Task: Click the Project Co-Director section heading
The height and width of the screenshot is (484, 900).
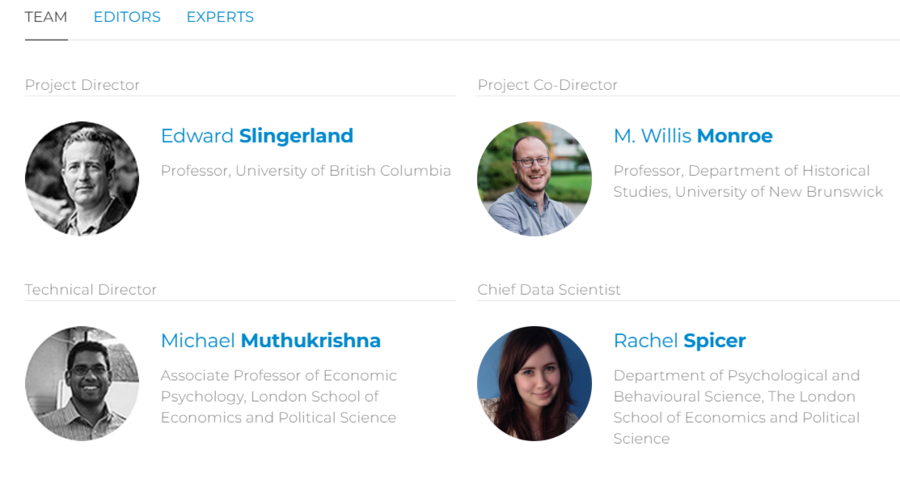Action: point(547,85)
